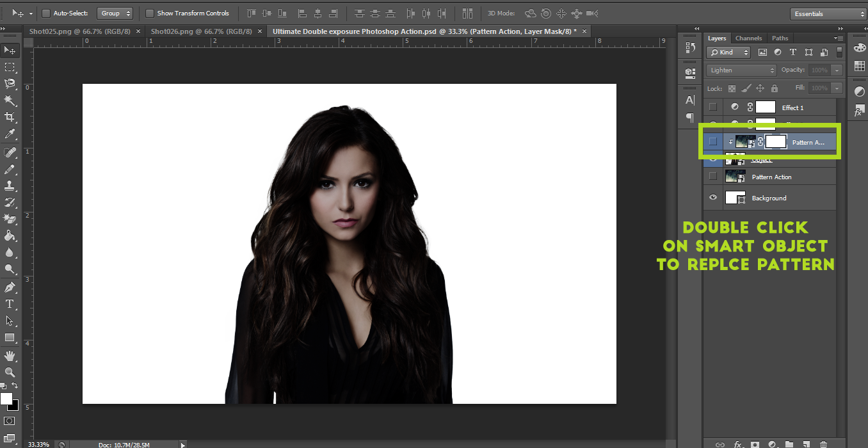Open the Layers panel flyout menu
868x448 pixels.
839,38
